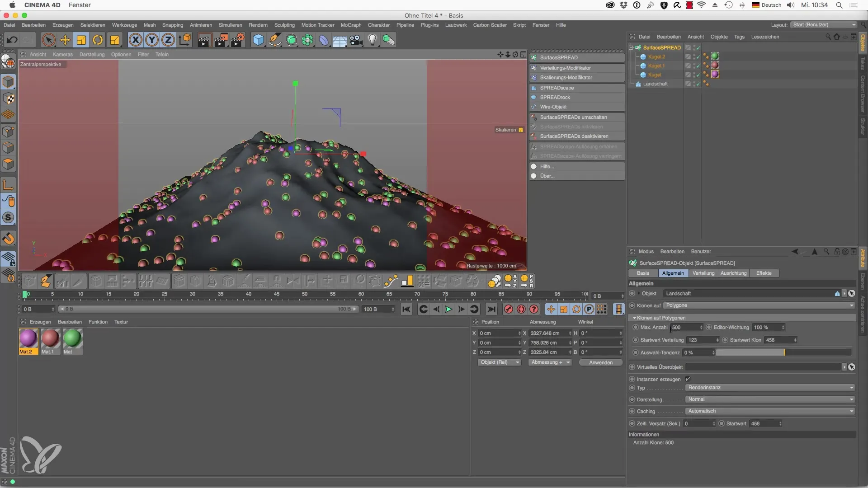
Task: Jump to timeline start
Action: pos(406,309)
